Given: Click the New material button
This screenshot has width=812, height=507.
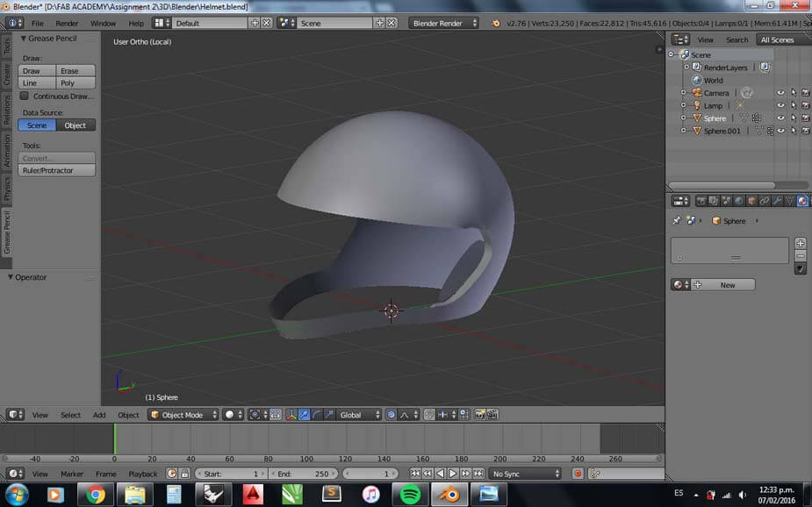Looking at the screenshot, I should click(x=723, y=285).
